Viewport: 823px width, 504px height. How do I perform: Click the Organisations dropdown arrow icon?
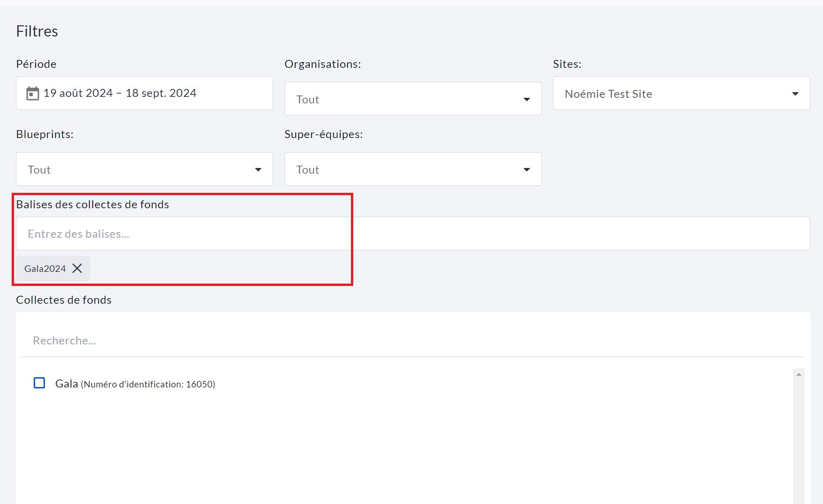tap(526, 99)
